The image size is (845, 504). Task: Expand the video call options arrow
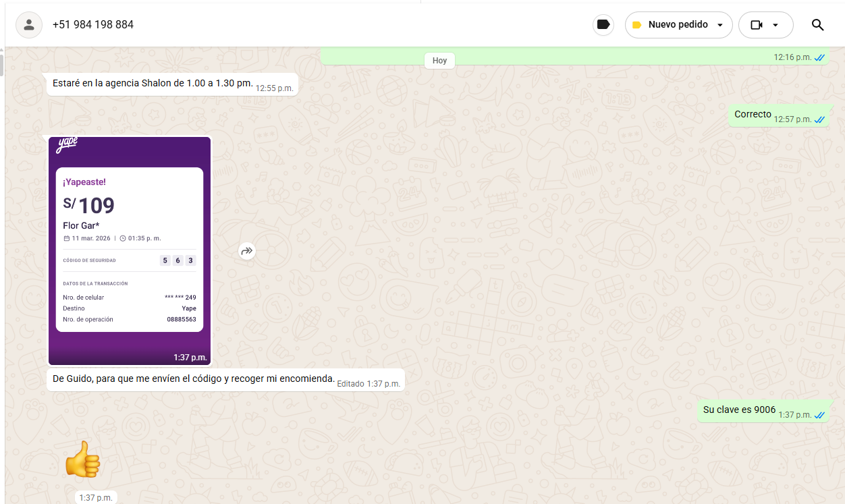(x=775, y=25)
